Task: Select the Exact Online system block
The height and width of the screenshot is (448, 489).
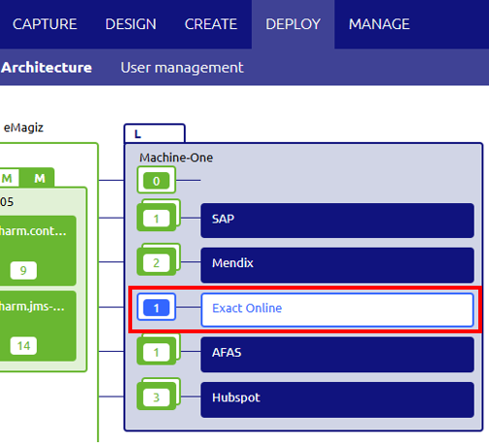Action: 337,309
